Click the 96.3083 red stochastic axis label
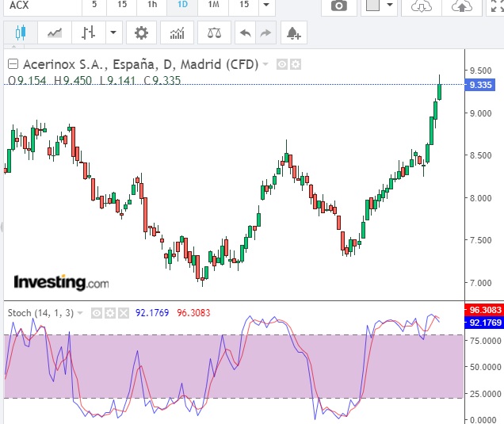 484,310
